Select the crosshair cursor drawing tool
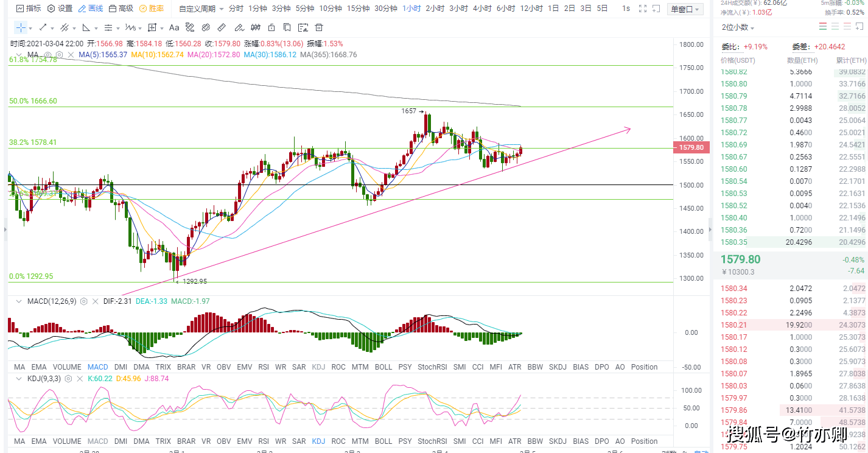 [21, 27]
